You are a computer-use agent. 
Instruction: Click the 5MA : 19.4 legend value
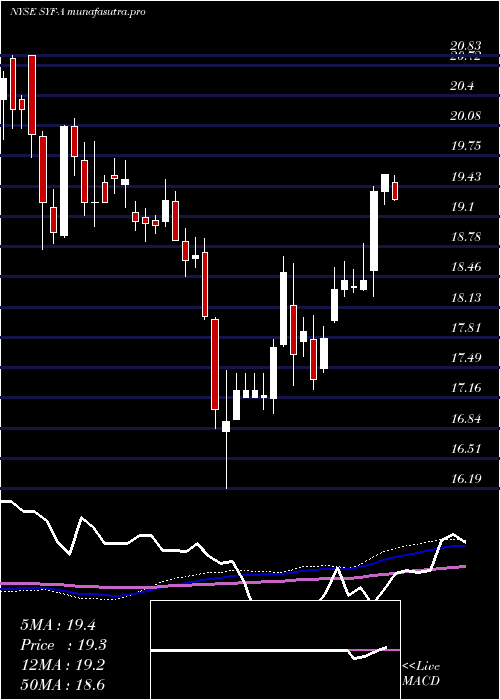58,625
